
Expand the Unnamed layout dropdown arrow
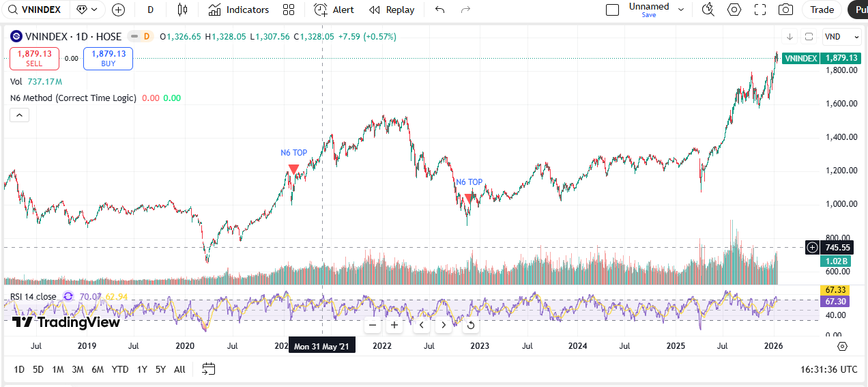(x=681, y=10)
